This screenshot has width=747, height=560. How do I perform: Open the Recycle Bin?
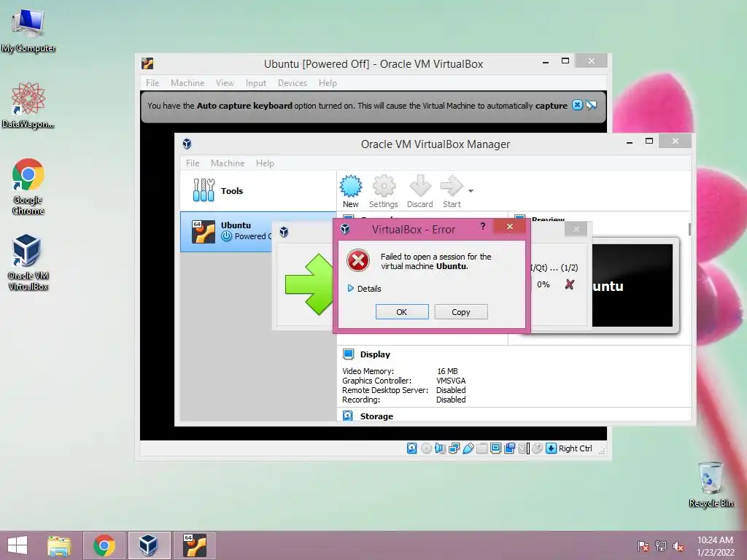pyautogui.click(x=711, y=484)
